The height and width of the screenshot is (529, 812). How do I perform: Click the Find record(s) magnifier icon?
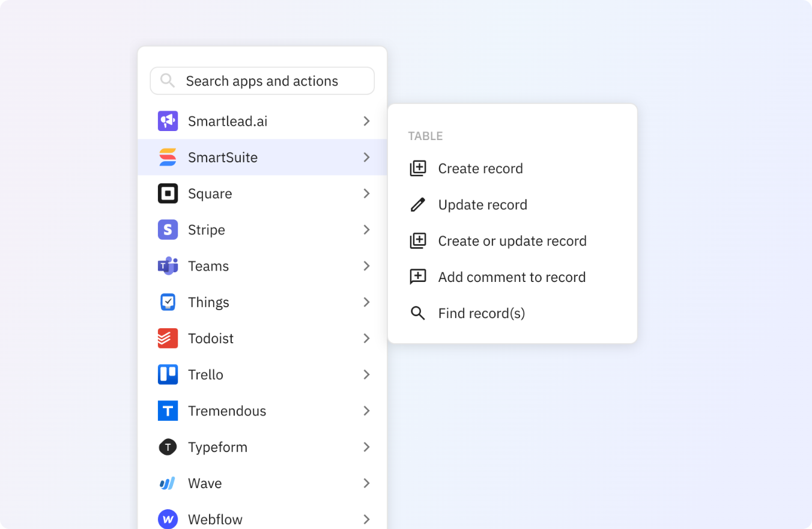[x=418, y=313]
